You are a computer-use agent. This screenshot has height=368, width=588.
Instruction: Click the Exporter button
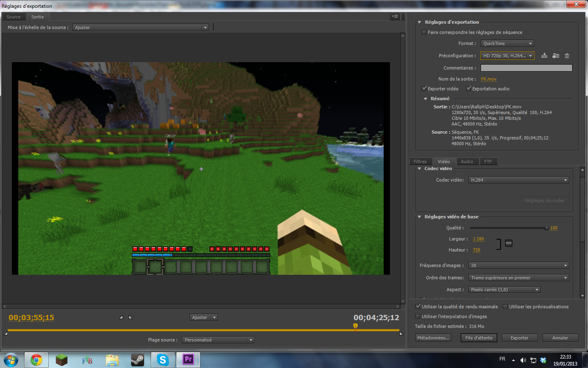pyautogui.click(x=519, y=338)
